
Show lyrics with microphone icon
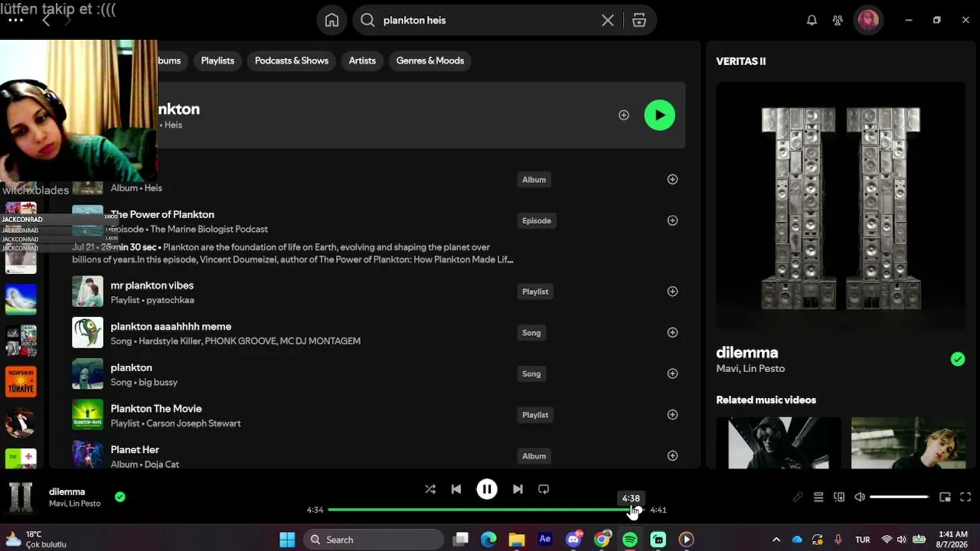tap(798, 497)
